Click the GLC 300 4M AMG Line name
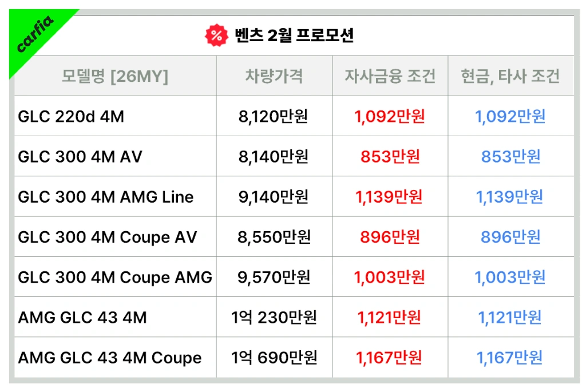Viewport: 586px width, 392px height. click(106, 197)
